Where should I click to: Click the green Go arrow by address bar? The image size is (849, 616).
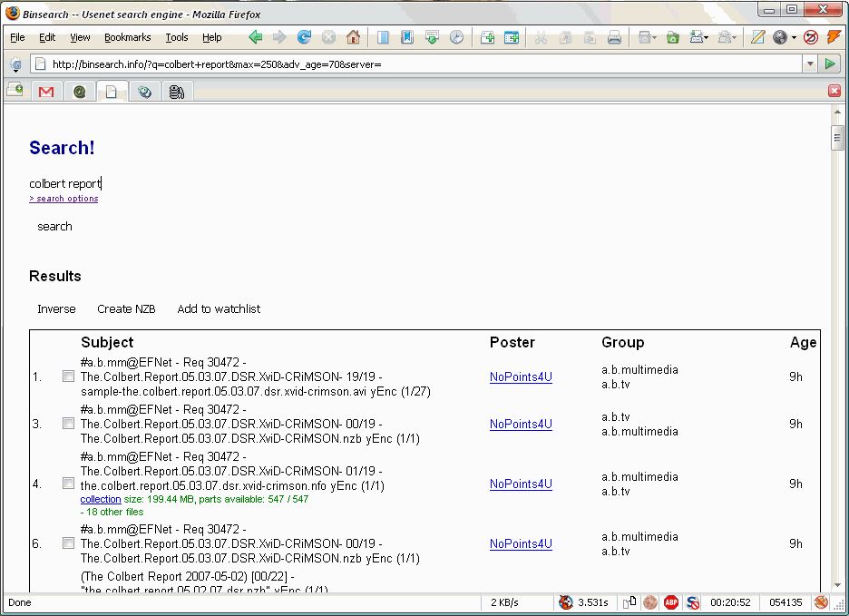(830, 64)
